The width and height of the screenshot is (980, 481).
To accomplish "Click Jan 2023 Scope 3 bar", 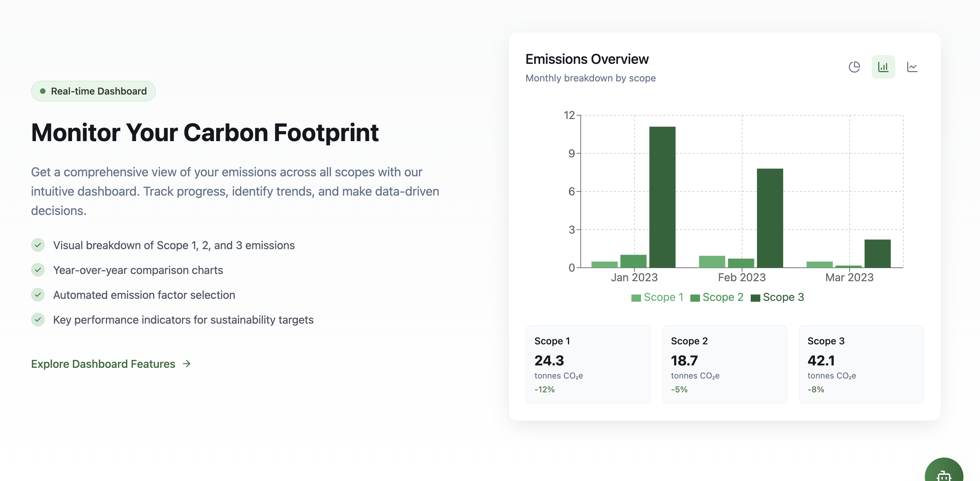I will coord(662,197).
